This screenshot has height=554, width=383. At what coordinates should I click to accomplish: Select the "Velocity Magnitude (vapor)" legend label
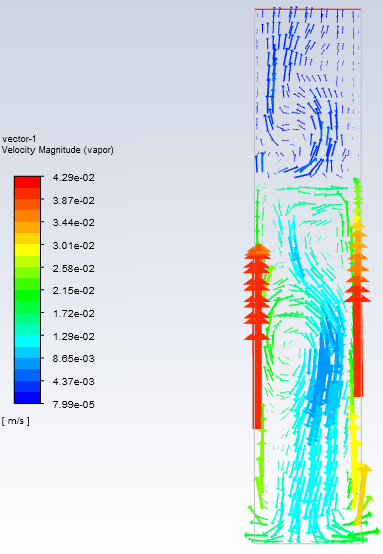(x=58, y=150)
